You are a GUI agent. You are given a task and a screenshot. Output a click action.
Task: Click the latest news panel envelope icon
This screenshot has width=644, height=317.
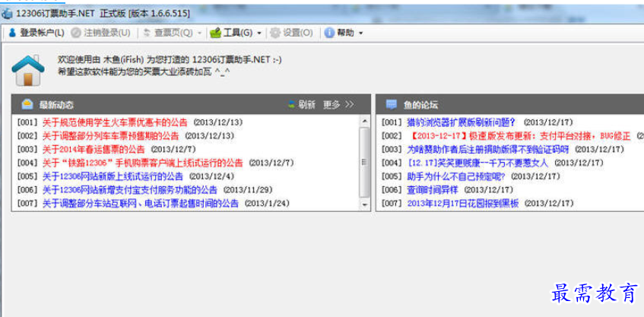coord(27,104)
